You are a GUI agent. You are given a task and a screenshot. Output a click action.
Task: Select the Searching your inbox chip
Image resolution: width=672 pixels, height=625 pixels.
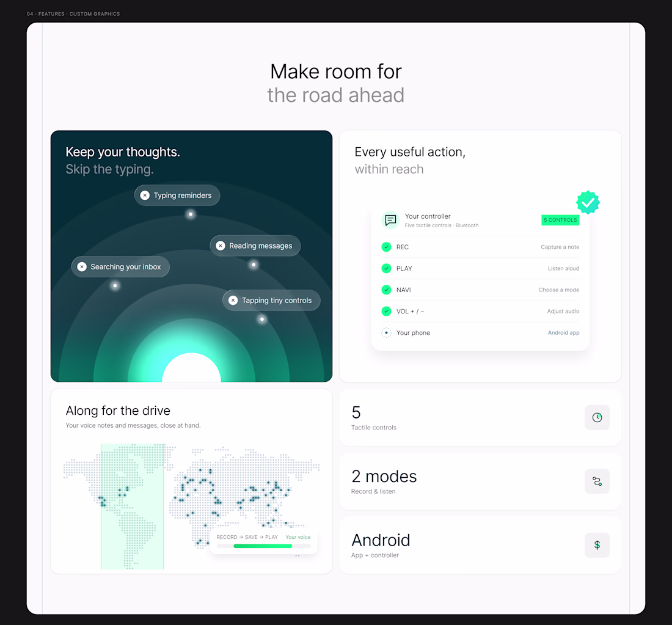point(120,266)
